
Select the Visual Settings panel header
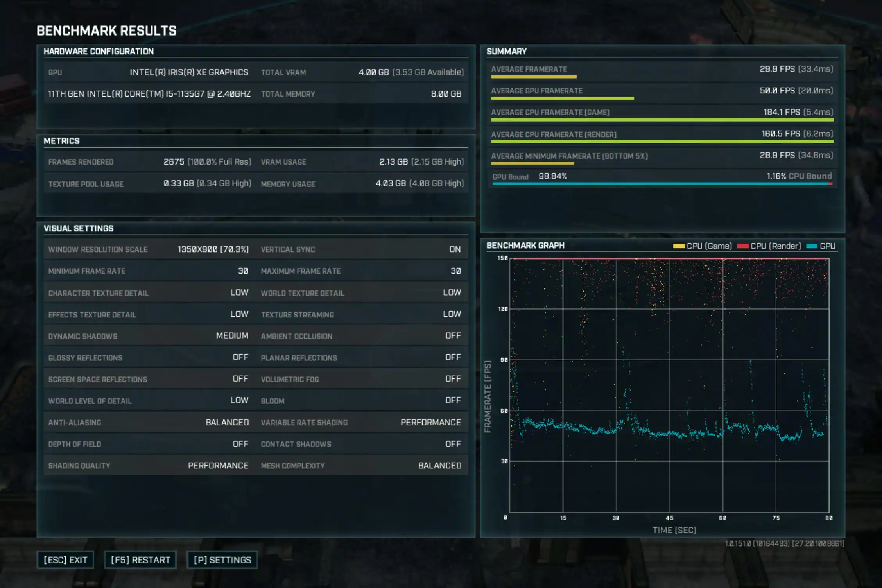point(78,229)
